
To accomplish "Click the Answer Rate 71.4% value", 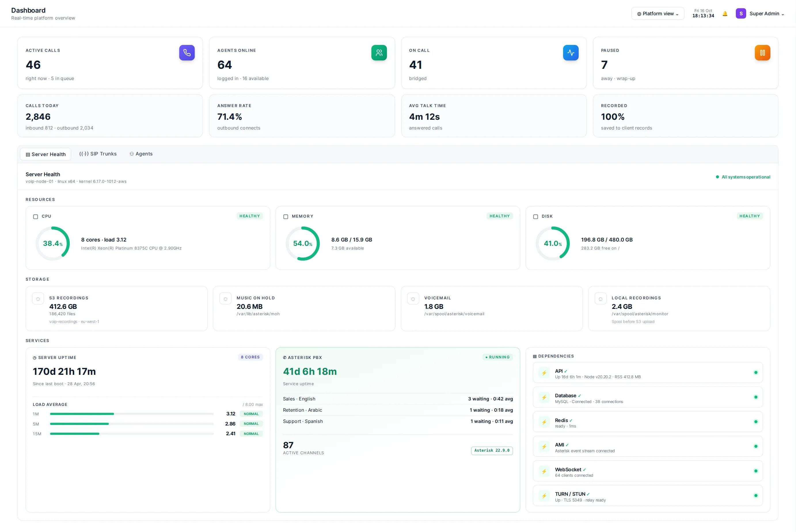I will (x=230, y=117).
